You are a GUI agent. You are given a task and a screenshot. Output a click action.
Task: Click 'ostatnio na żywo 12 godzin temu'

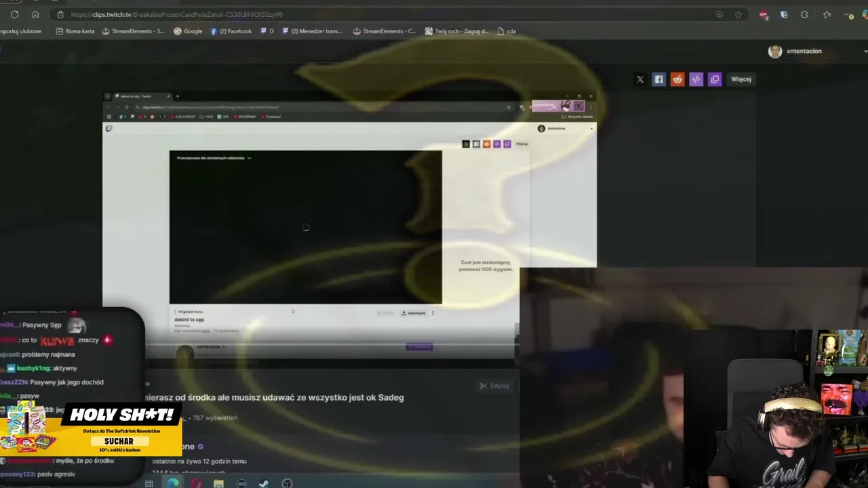199,461
